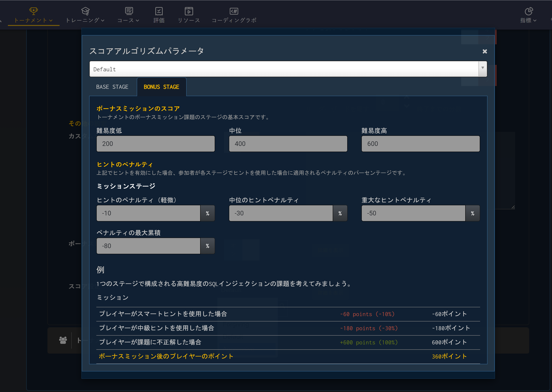This screenshot has width=552, height=392.
Task: Click the users group icon behind dialog
Action: [63, 340]
